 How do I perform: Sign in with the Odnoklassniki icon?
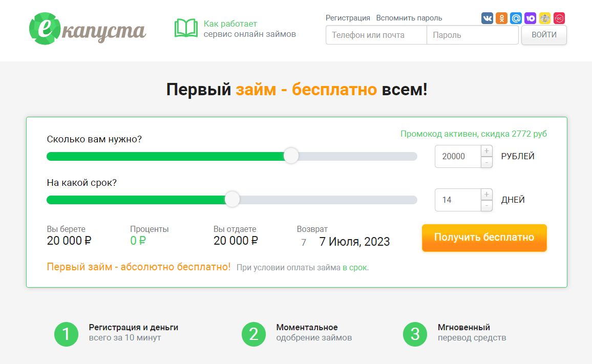pyautogui.click(x=501, y=18)
